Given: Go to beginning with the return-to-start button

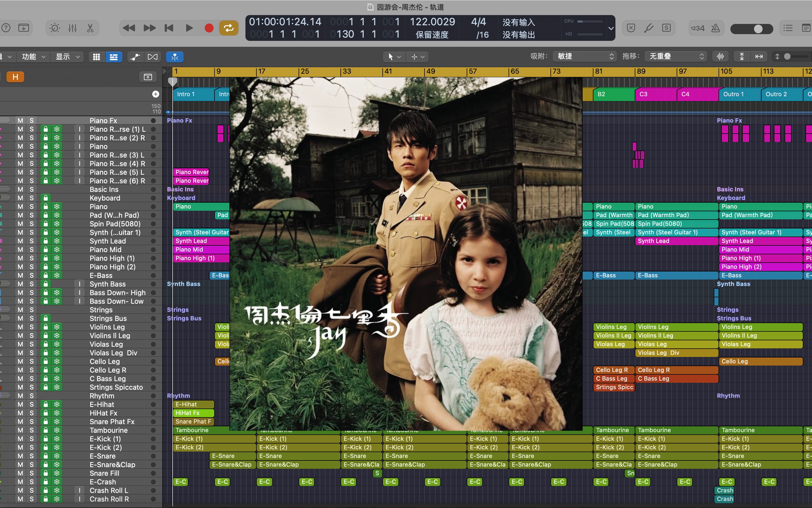Looking at the screenshot, I should (x=169, y=28).
